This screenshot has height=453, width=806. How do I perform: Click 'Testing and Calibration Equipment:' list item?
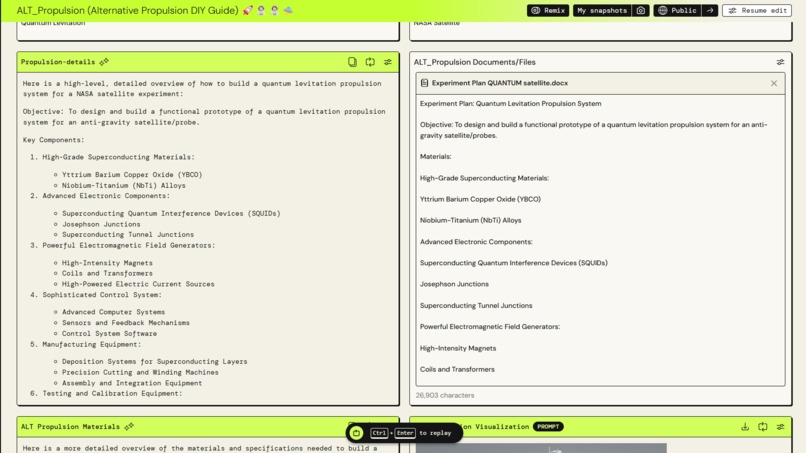coord(112,393)
